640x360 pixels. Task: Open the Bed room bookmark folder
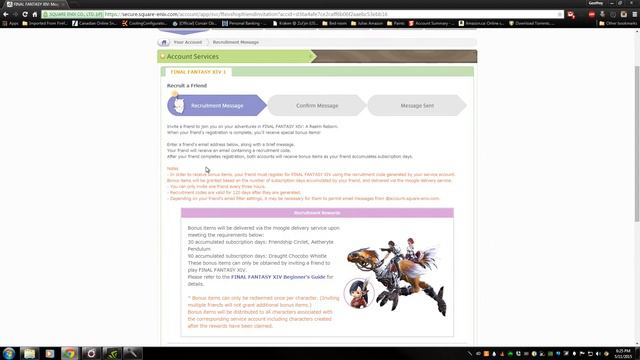(x=335, y=23)
